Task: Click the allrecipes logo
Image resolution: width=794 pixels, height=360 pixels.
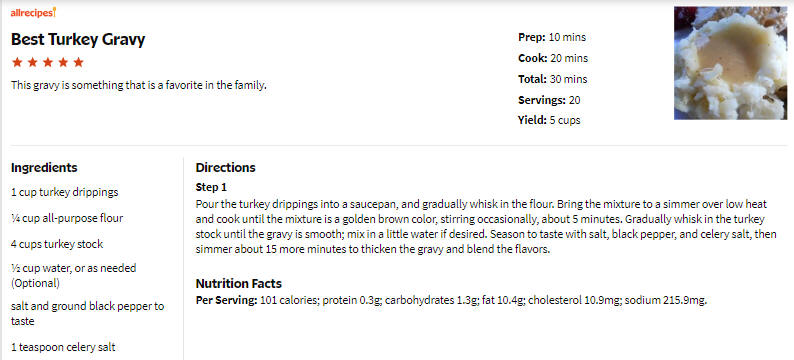Action: click(x=33, y=13)
